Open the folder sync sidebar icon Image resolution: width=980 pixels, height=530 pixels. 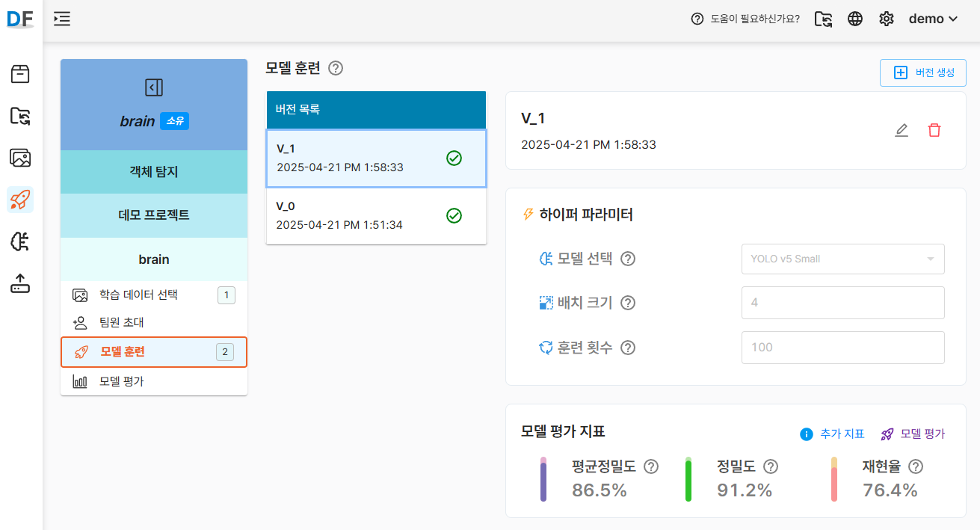[20, 116]
